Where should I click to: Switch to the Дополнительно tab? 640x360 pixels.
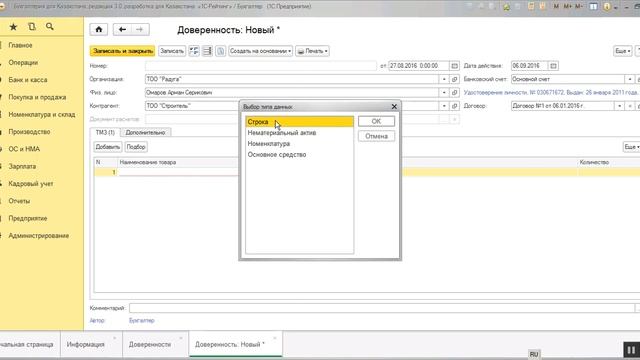145,133
